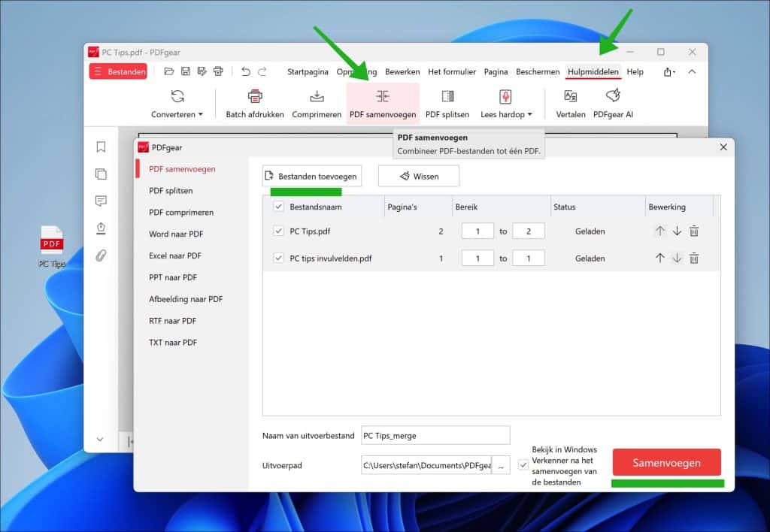Open the Het formulier tab
This screenshot has height=532, width=770.
click(x=452, y=71)
